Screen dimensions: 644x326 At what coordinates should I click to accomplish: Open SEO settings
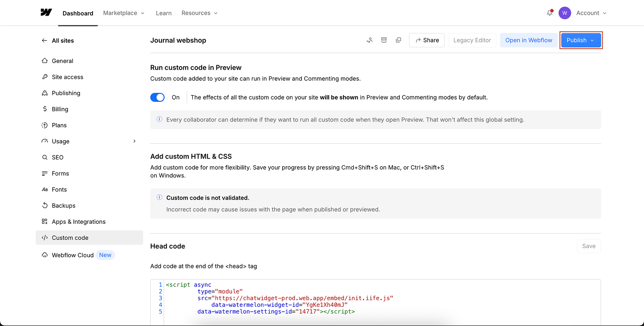(89, 157)
